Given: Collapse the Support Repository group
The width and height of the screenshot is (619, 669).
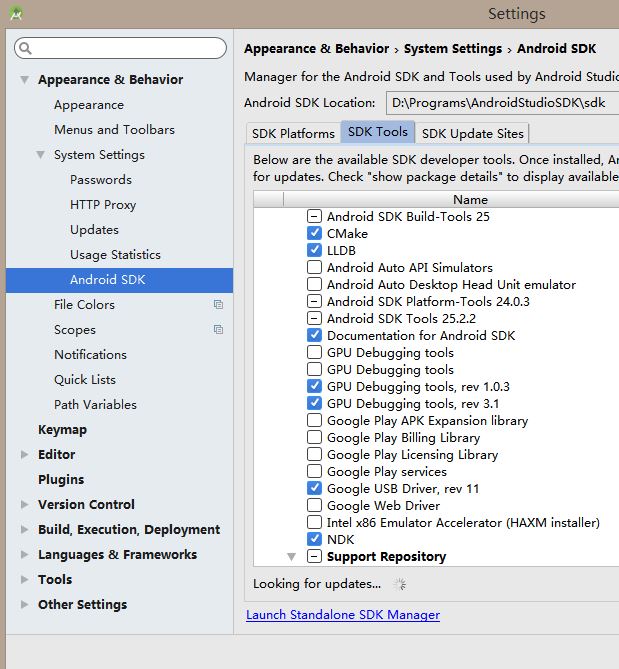Looking at the screenshot, I should (291, 556).
